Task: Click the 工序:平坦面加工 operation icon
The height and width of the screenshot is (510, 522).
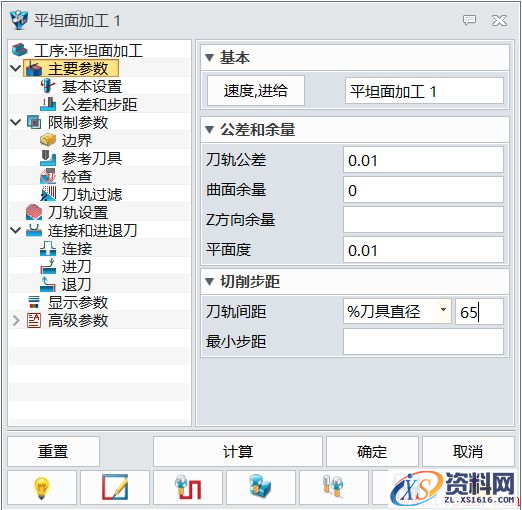Action: (20, 50)
